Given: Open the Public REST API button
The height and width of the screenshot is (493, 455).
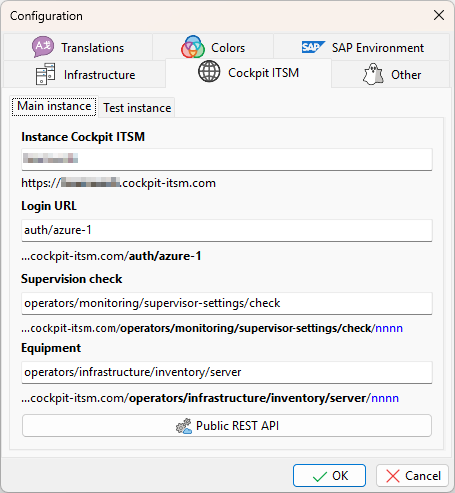Looking at the screenshot, I should pyautogui.click(x=227, y=426).
